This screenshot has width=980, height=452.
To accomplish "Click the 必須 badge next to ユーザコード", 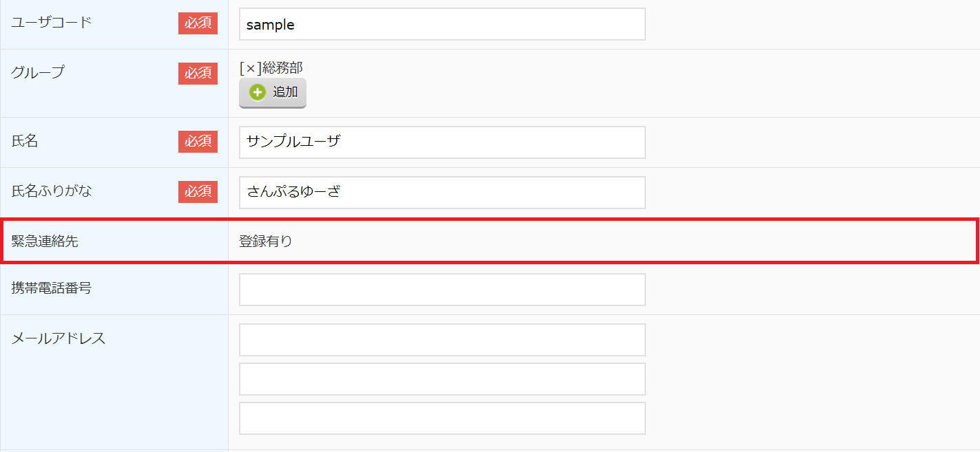I will click(198, 23).
